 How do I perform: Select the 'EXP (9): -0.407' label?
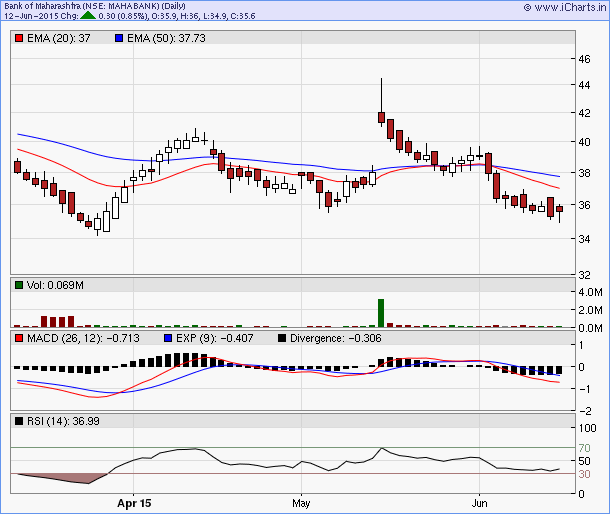pos(214,338)
